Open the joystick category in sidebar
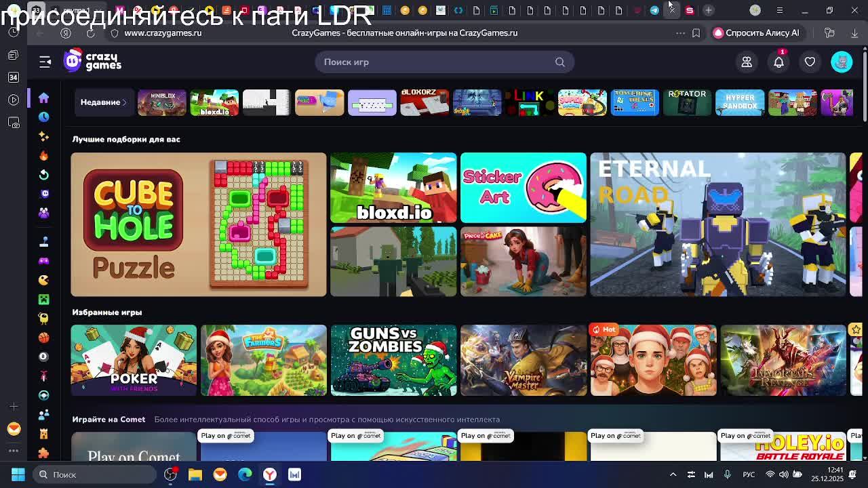 coord(43,241)
